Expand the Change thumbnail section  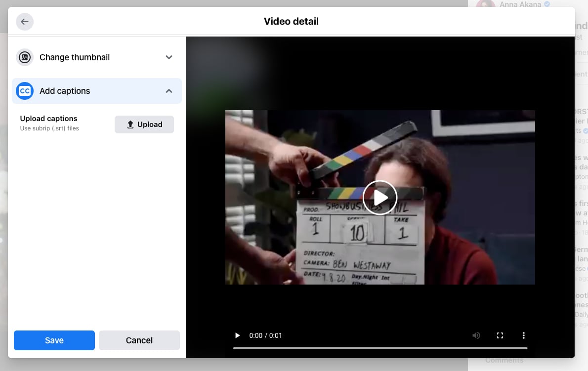point(168,57)
